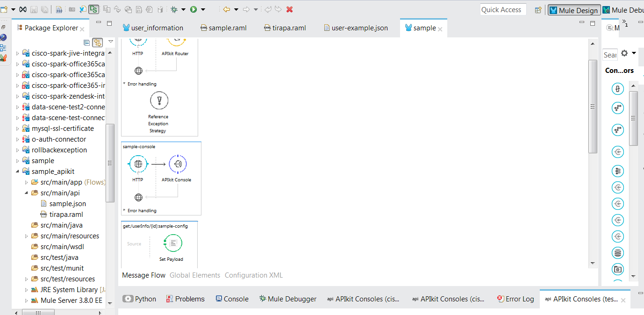Screen dimensions: 644x315
Task: Open the Run configurations dropdown arrow
Action: click(x=203, y=9)
